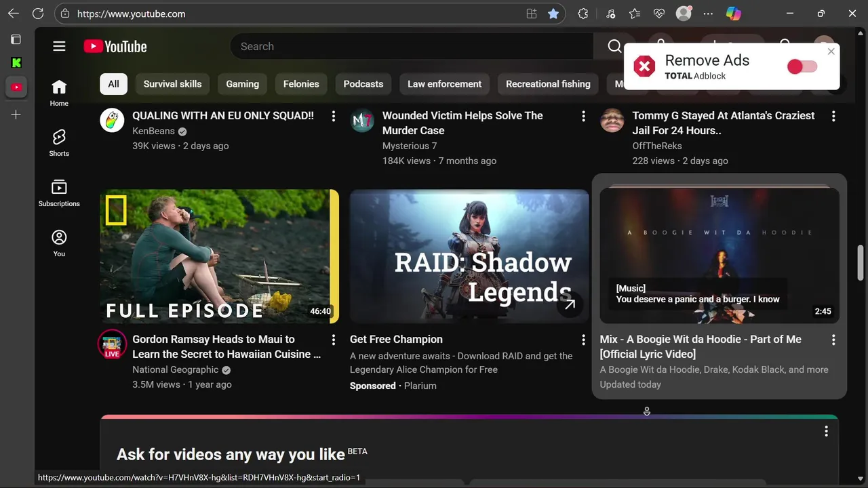This screenshot has height=488, width=868.
Task: Open options for QUALING WITH AN EU video
Action: pos(333,117)
